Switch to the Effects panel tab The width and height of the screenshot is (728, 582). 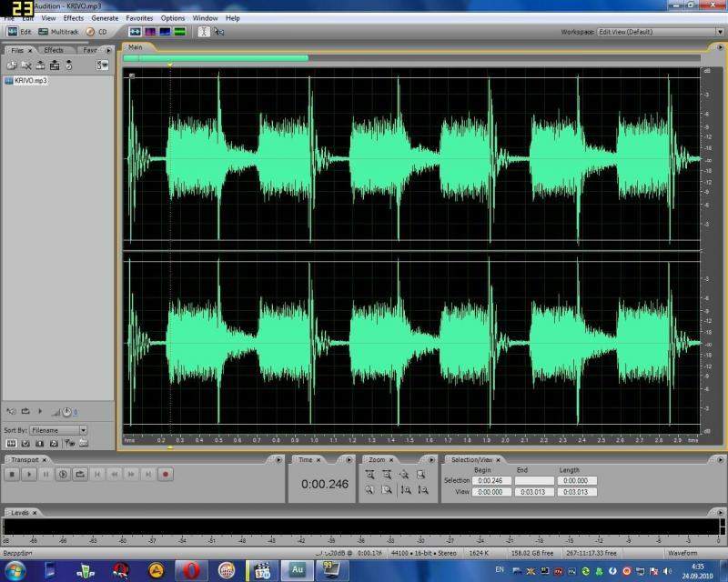click(x=54, y=50)
